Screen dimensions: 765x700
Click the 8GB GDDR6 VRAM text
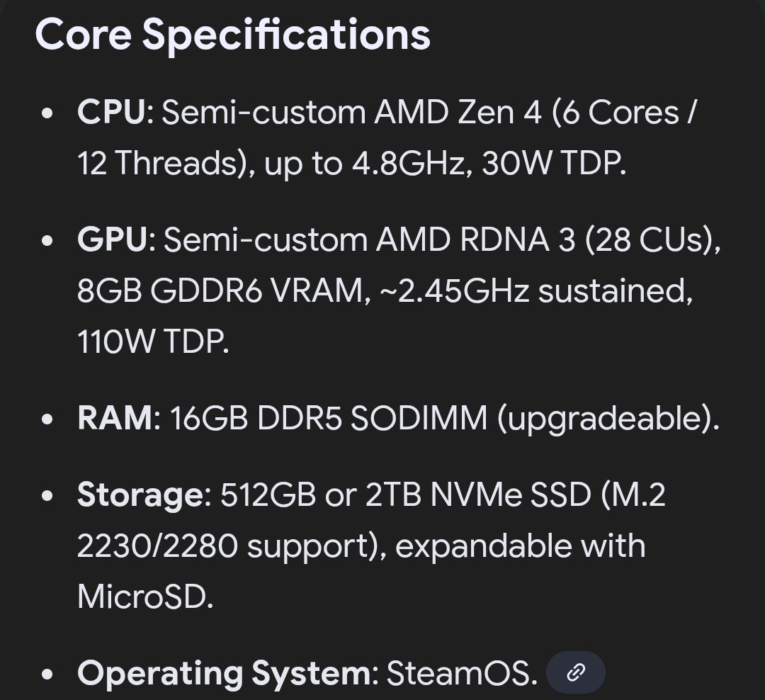pyautogui.click(x=222, y=291)
